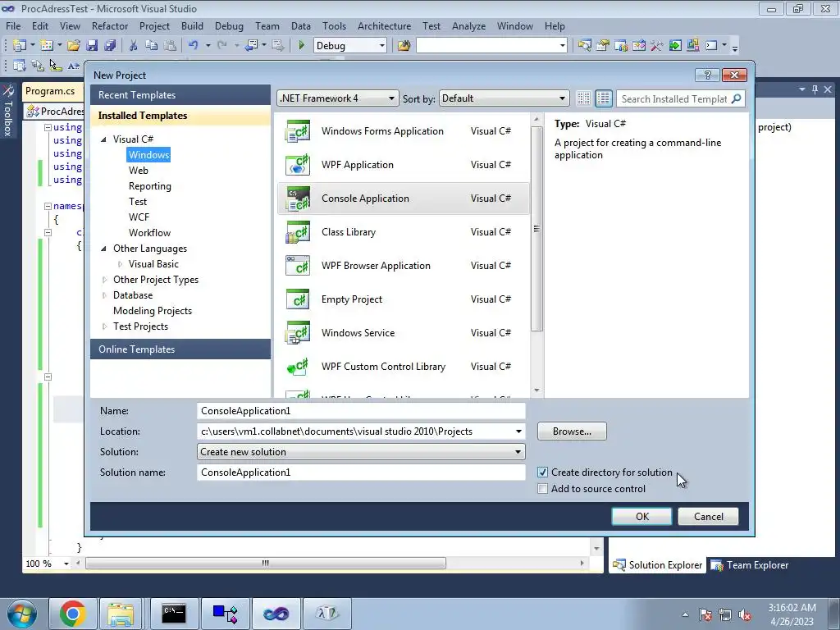Viewport: 840px width, 630px height.
Task: Collapse the using directives in the code editor
Action: (x=48, y=127)
